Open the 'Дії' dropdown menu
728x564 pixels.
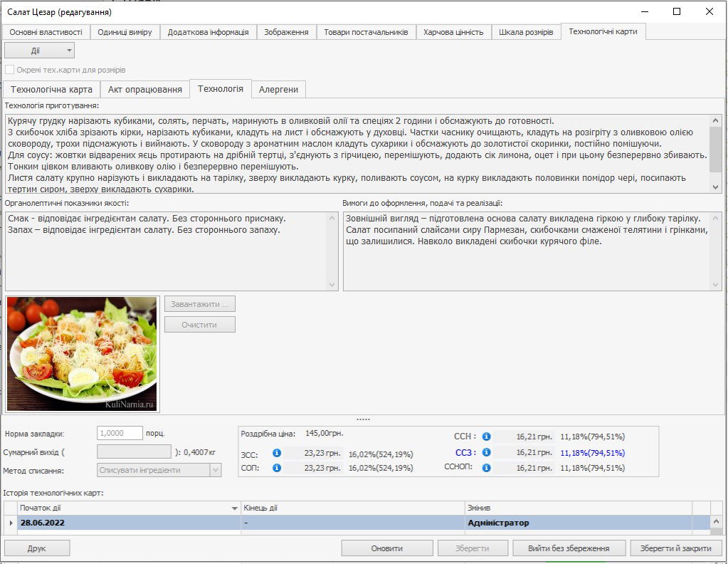39,51
